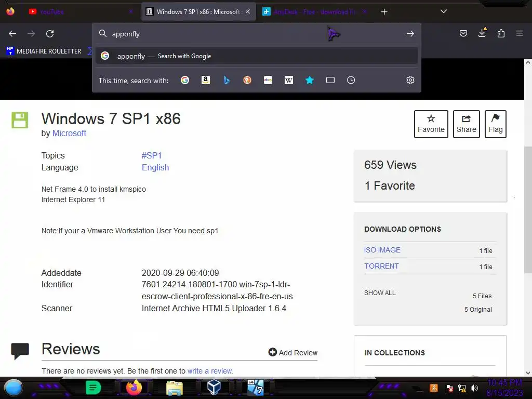Close the Windows 7 SP1 x86 tab

point(248,11)
